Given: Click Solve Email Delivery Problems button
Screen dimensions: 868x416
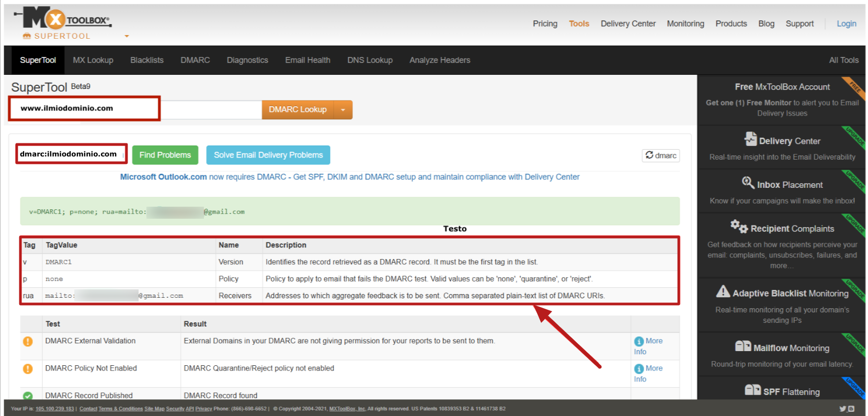Looking at the screenshot, I should tap(268, 155).
